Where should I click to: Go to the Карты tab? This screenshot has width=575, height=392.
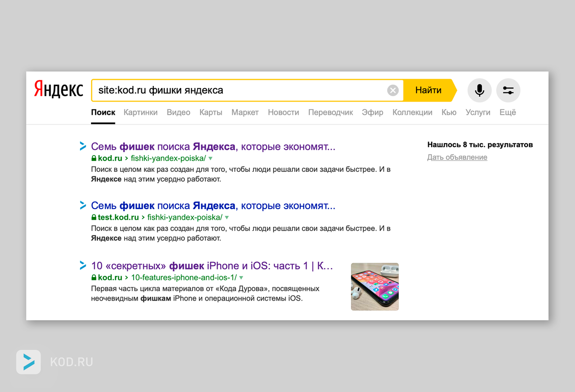211,112
